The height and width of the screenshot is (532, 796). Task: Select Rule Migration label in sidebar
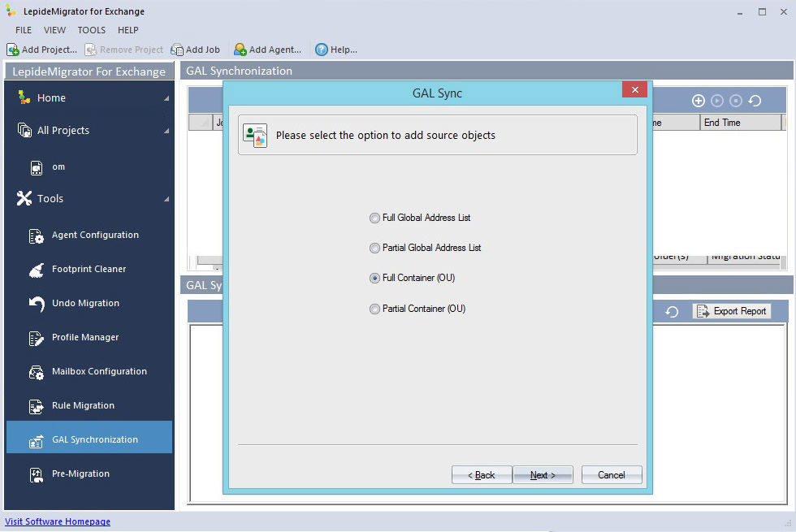83,405
